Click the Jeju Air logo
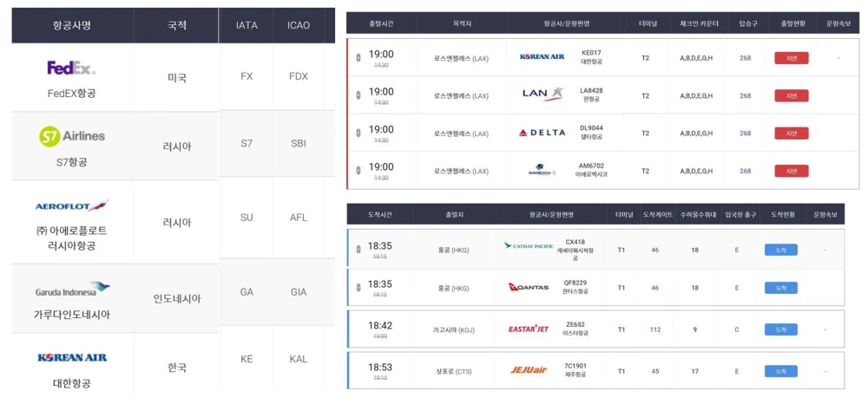The image size is (868, 404). [529, 370]
